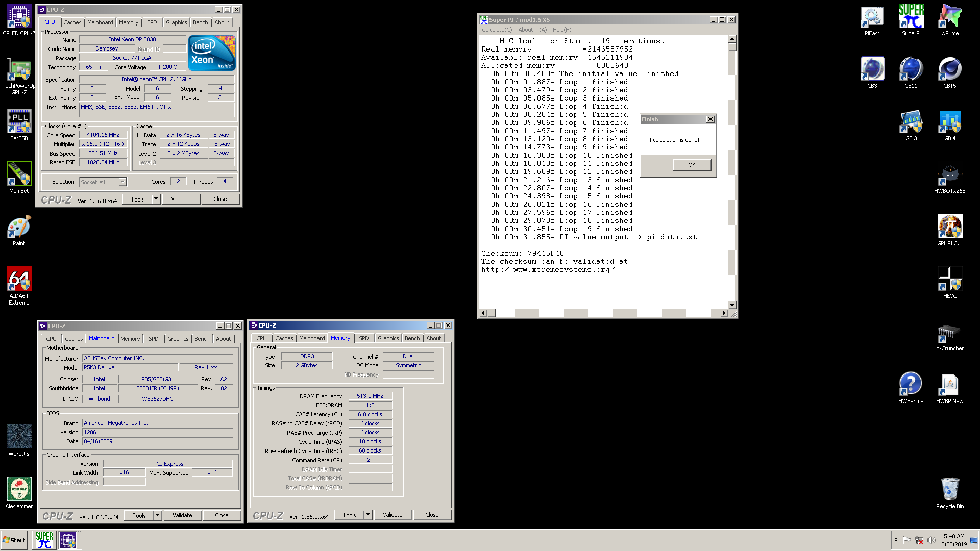Image resolution: width=980 pixels, height=551 pixels.
Task: Open the MemSet desktop icon
Action: pos(19,178)
